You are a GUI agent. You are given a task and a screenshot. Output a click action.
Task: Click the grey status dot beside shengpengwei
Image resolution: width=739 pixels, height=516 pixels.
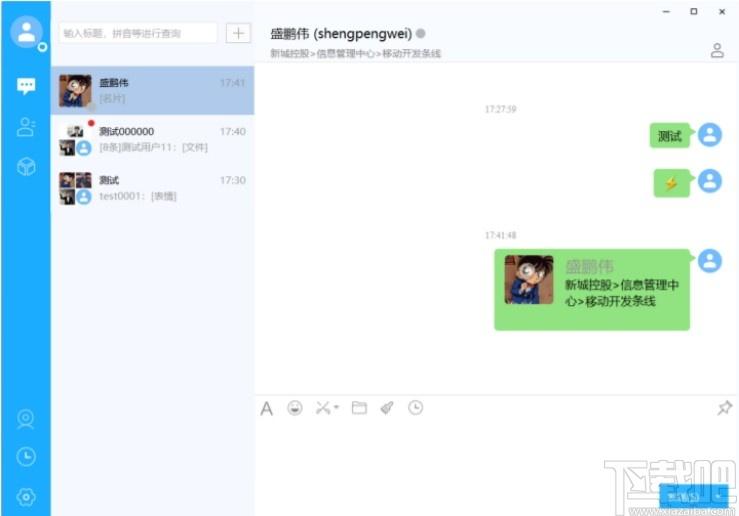coord(421,33)
